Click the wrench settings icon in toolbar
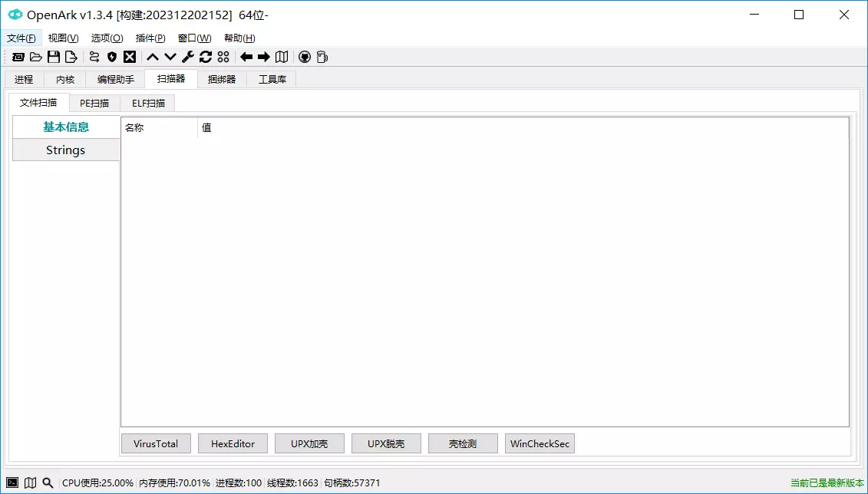Viewport: 868px width, 494px height. [188, 57]
